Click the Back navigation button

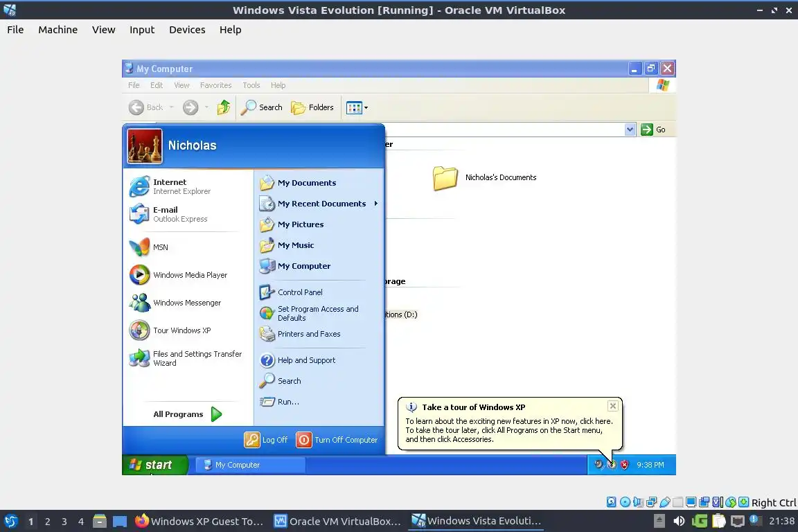coord(146,107)
